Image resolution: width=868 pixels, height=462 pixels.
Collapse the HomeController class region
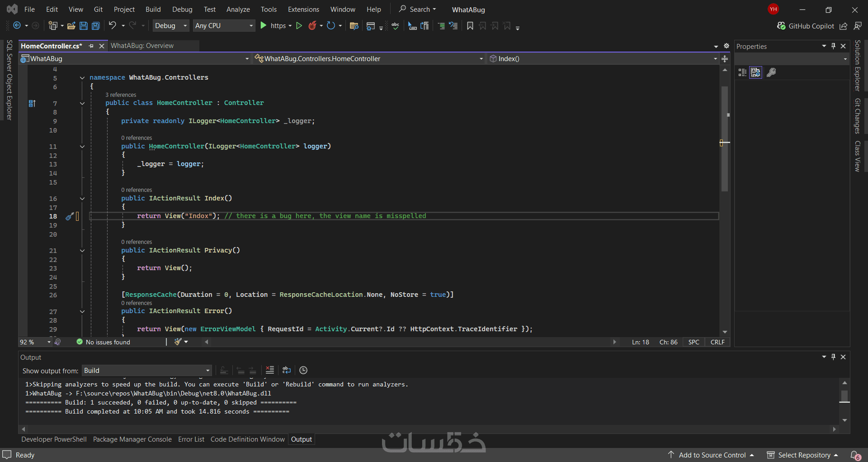82,103
